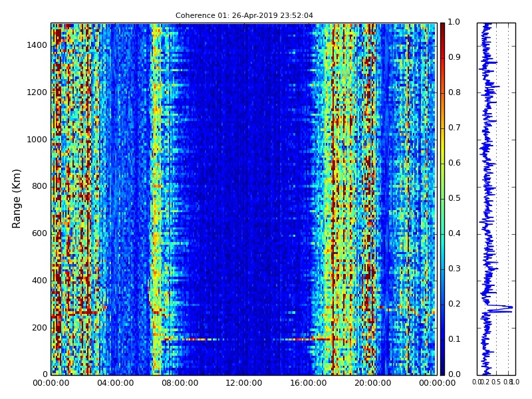The image size is (532, 399).
Task: Click the colorbar 0.2 tick label
Action: tap(454, 304)
